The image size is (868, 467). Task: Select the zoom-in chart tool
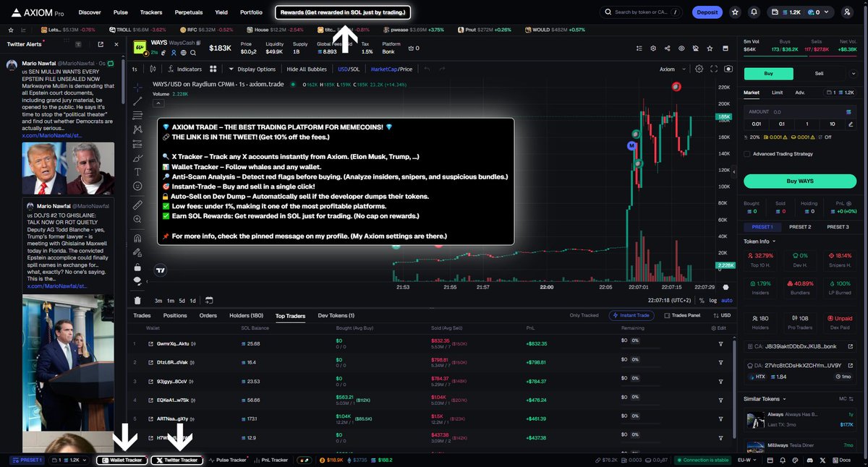pos(137,219)
